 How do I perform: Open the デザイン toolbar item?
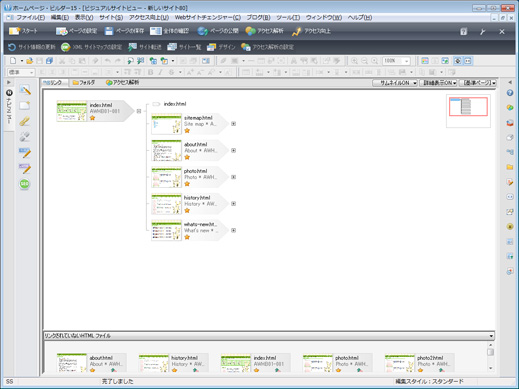click(221, 47)
